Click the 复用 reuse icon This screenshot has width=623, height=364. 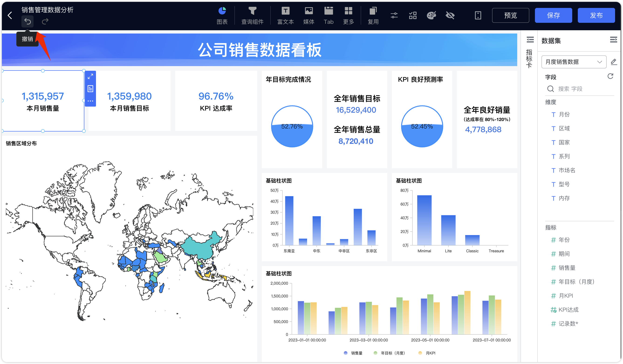coord(373,16)
